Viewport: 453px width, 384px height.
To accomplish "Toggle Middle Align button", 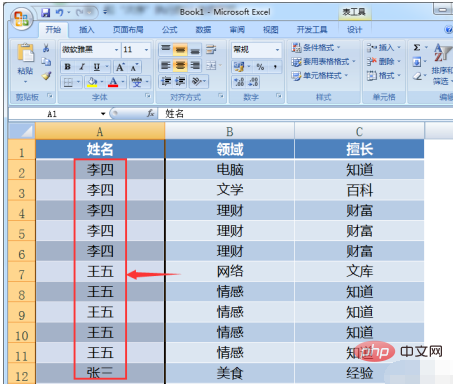I will point(180,50).
